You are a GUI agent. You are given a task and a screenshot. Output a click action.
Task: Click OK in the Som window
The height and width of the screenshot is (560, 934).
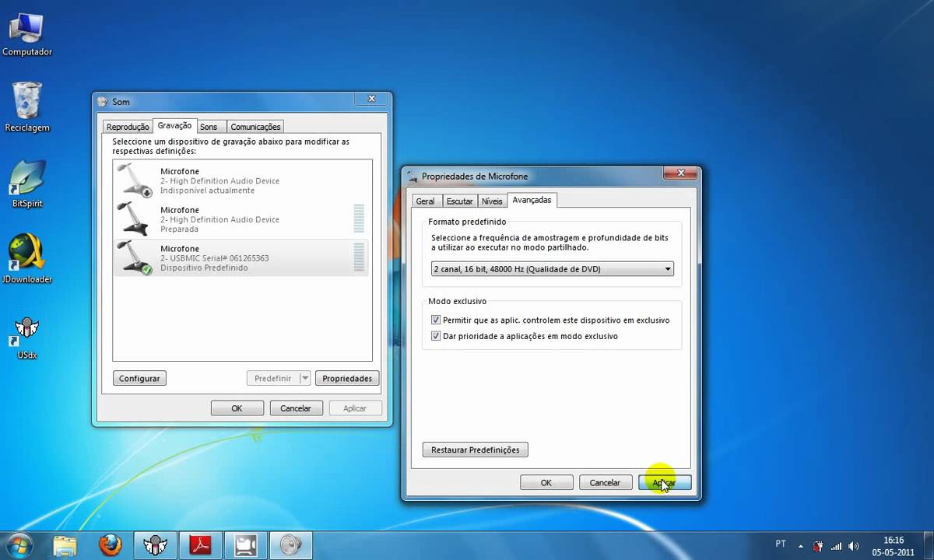coord(237,408)
